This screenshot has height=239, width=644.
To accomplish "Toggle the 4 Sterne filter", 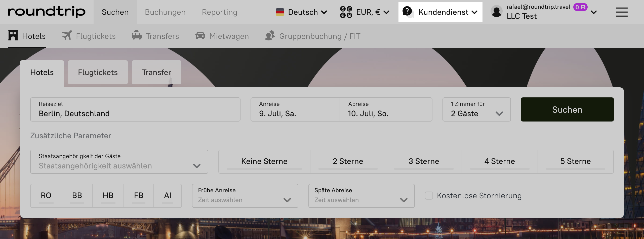I will pos(500,161).
